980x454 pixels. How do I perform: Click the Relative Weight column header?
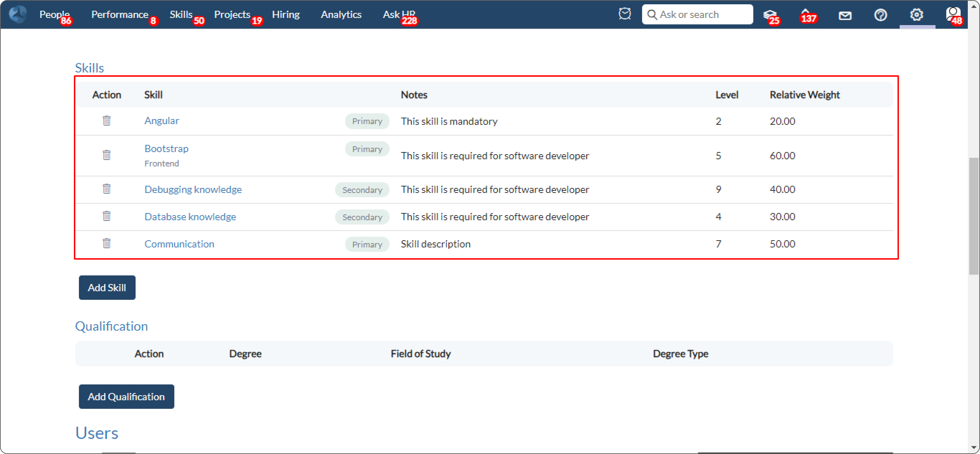click(805, 95)
